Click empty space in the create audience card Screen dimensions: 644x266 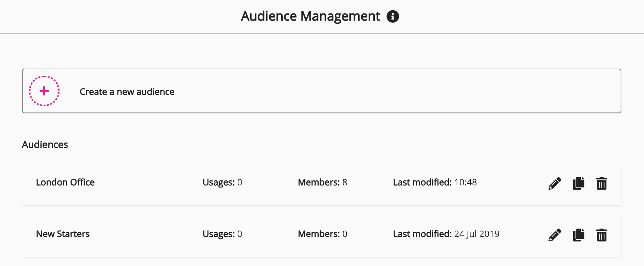pyautogui.click(x=390, y=91)
